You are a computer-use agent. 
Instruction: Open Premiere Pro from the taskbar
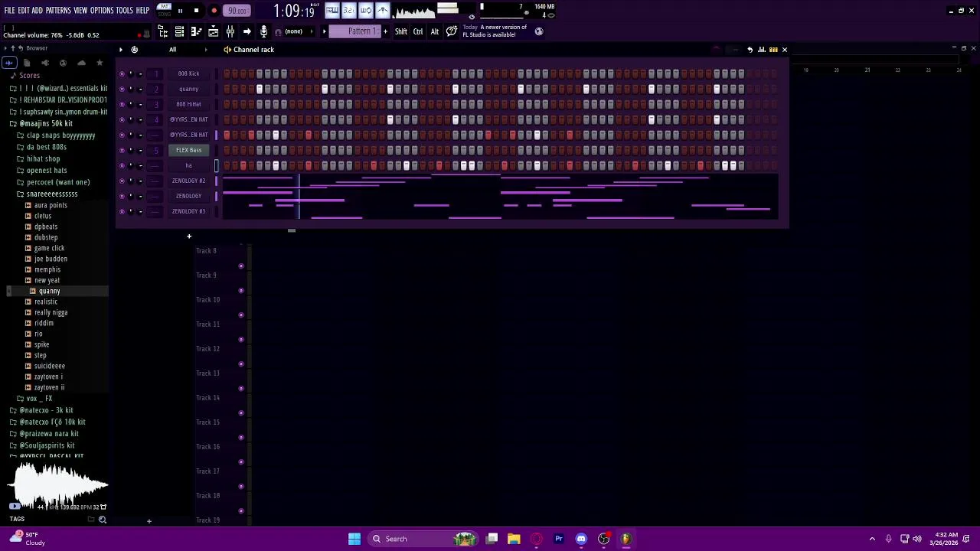[x=559, y=539]
